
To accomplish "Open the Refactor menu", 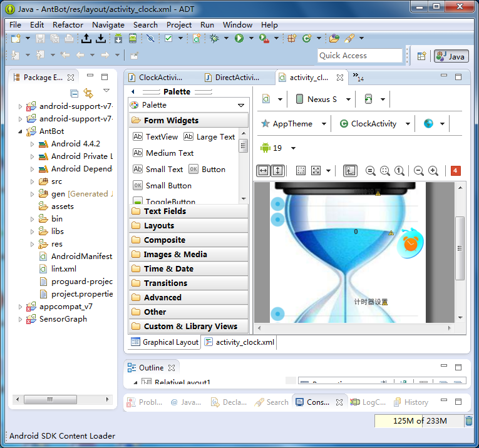I will 68,24.
